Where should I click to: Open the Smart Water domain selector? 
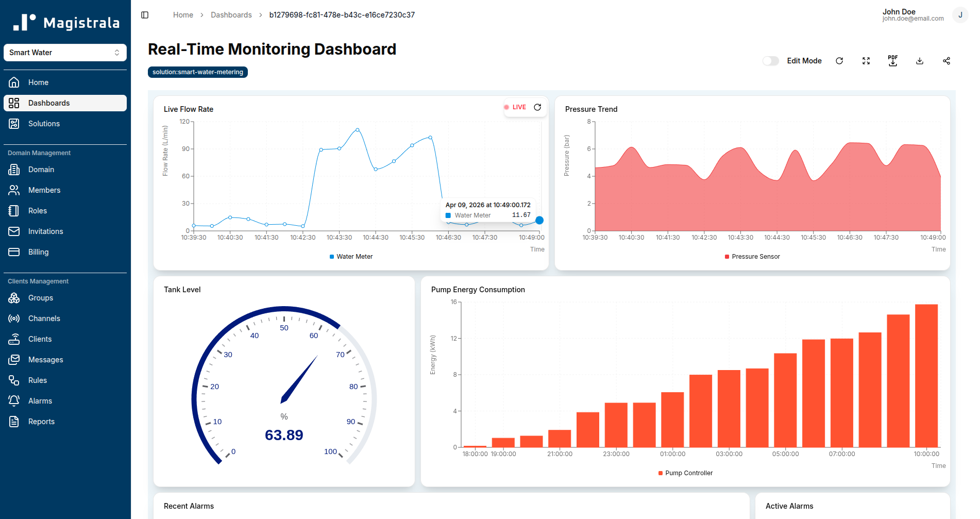tap(65, 52)
